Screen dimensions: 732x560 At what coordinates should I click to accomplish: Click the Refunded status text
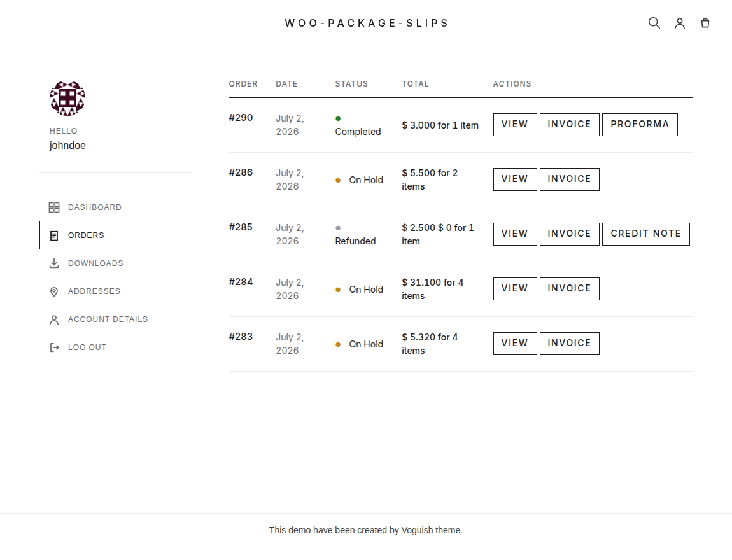click(x=355, y=241)
